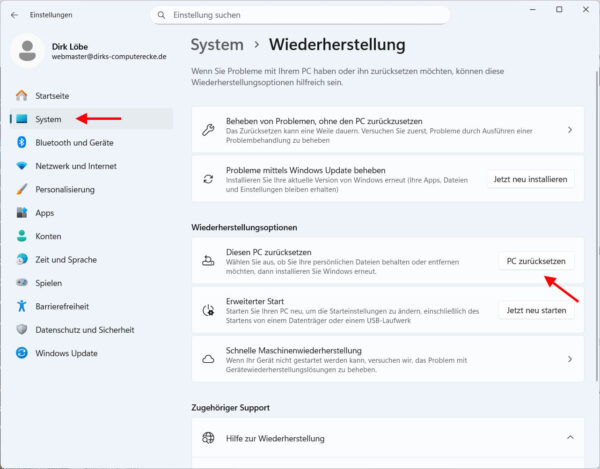Click the System monitor icon

(x=22, y=119)
